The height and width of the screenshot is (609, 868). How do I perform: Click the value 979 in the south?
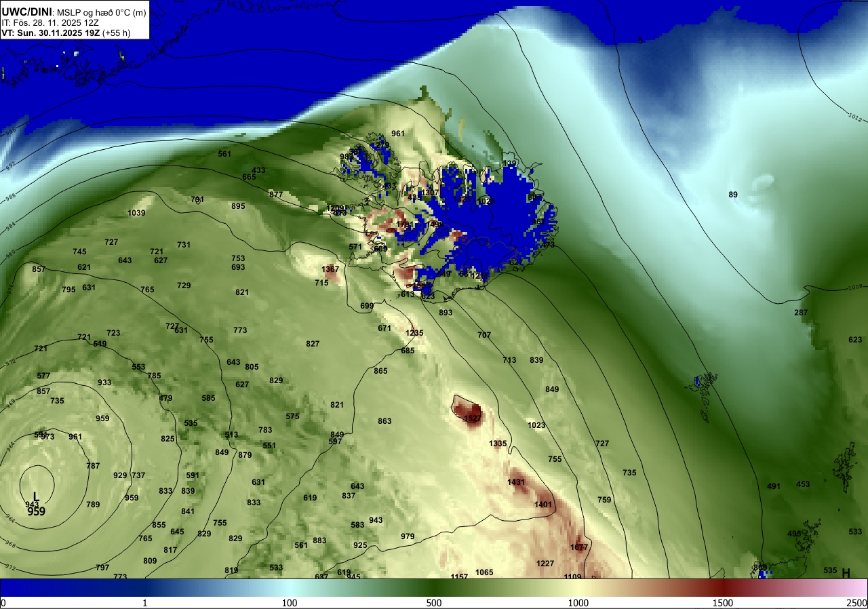(408, 536)
